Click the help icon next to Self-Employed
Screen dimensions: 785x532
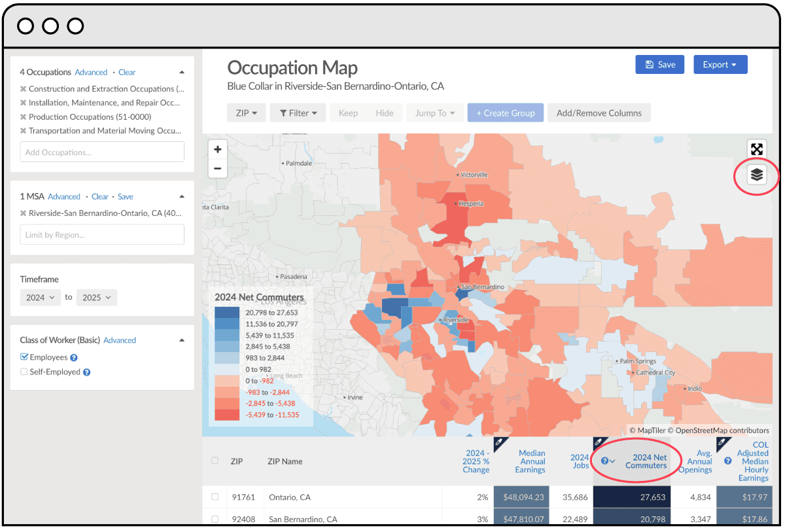[x=86, y=372]
